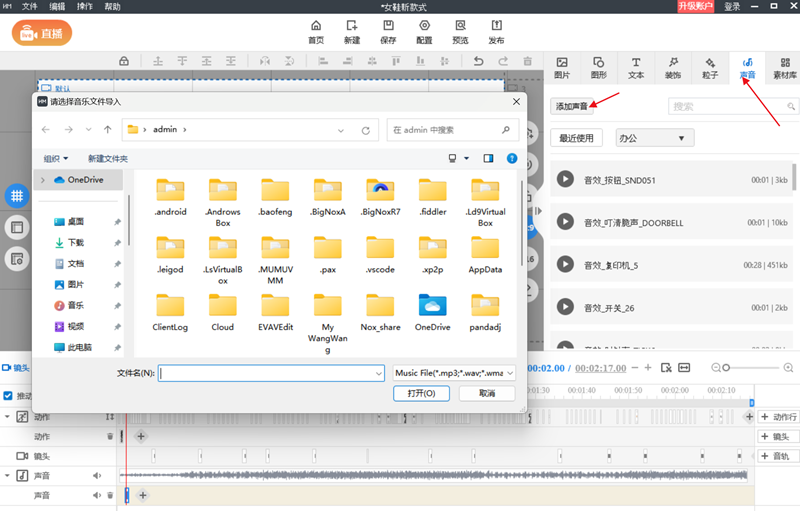Click the sound 搜索 search field
The width and height of the screenshot is (800, 511).
tap(733, 107)
